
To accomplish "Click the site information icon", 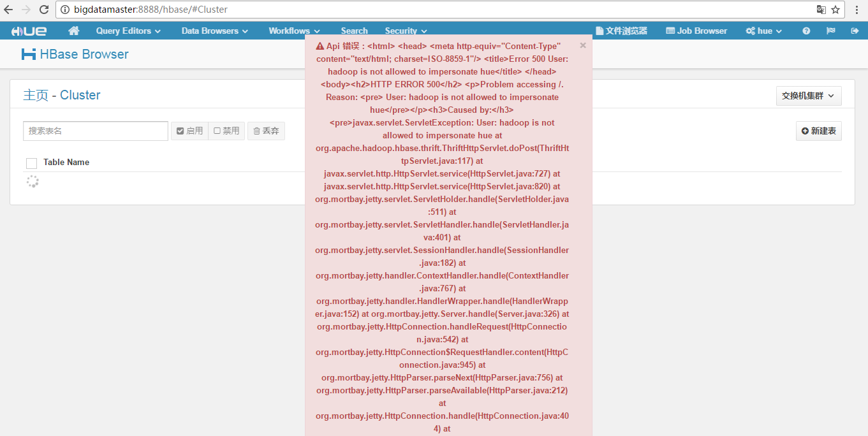I will click(65, 10).
